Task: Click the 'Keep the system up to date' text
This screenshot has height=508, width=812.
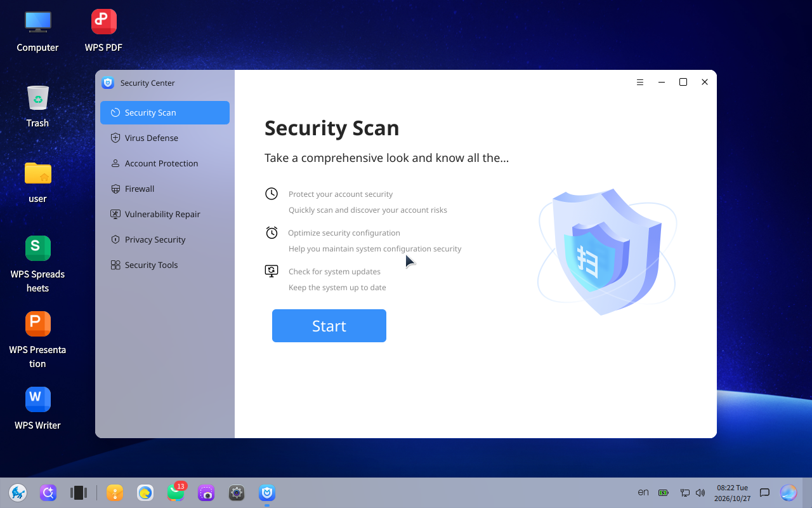Action: [x=337, y=288]
